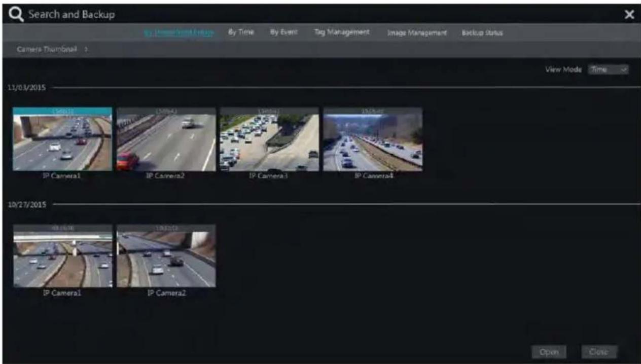
Task: Select the IP Camera4 thumbnail
Action: [x=373, y=138]
